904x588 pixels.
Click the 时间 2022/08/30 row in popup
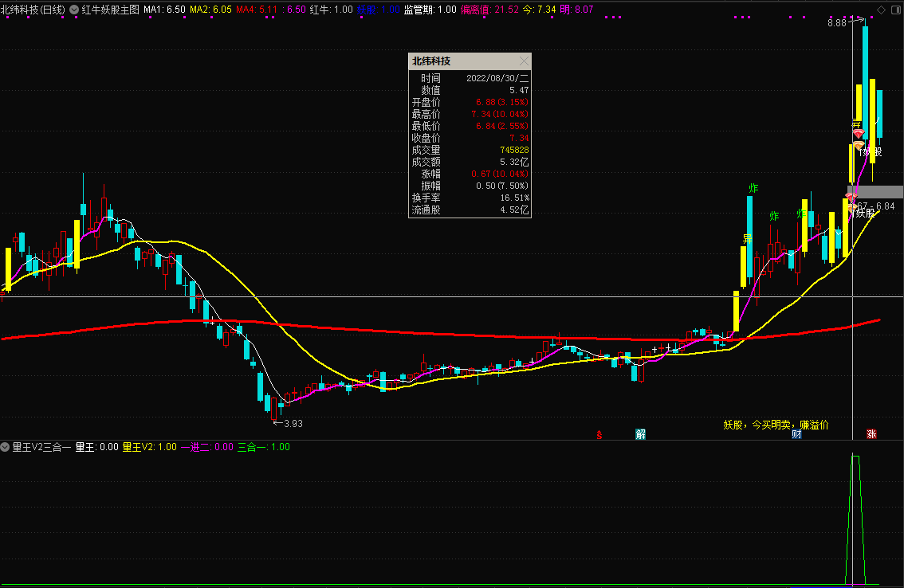click(x=470, y=78)
